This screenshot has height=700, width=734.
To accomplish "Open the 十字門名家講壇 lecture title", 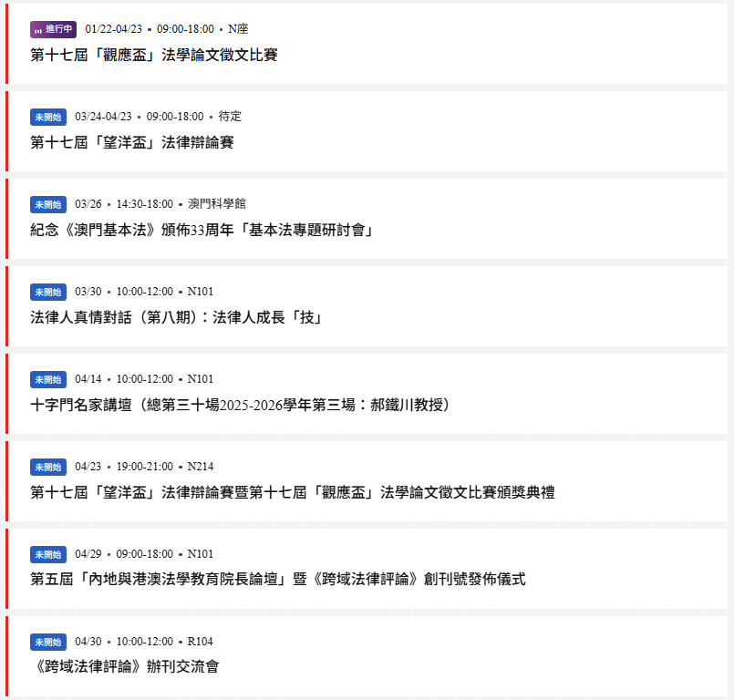I will click(x=241, y=405).
